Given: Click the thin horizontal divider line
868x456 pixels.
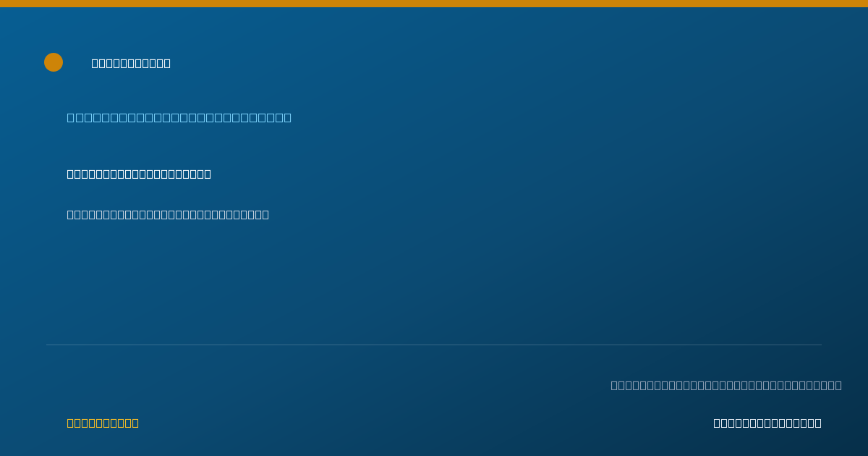Looking at the screenshot, I should click(434, 345).
